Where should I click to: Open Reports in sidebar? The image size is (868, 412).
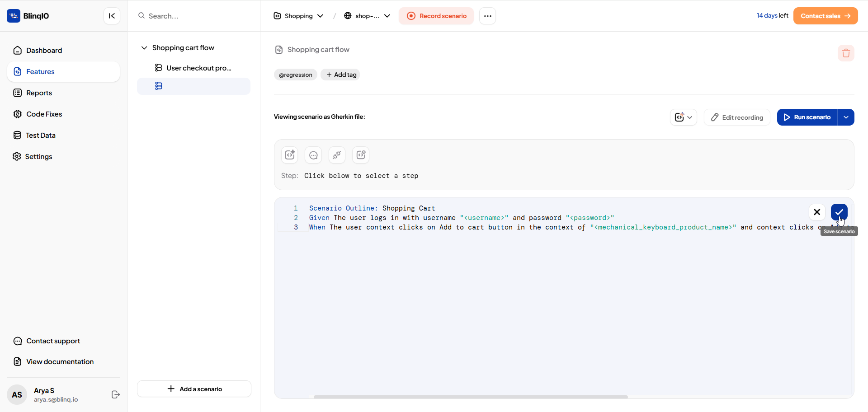coord(63,93)
